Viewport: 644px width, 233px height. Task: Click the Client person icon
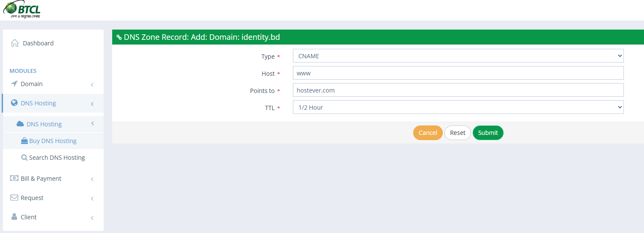pyautogui.click(x=14, y=217)
